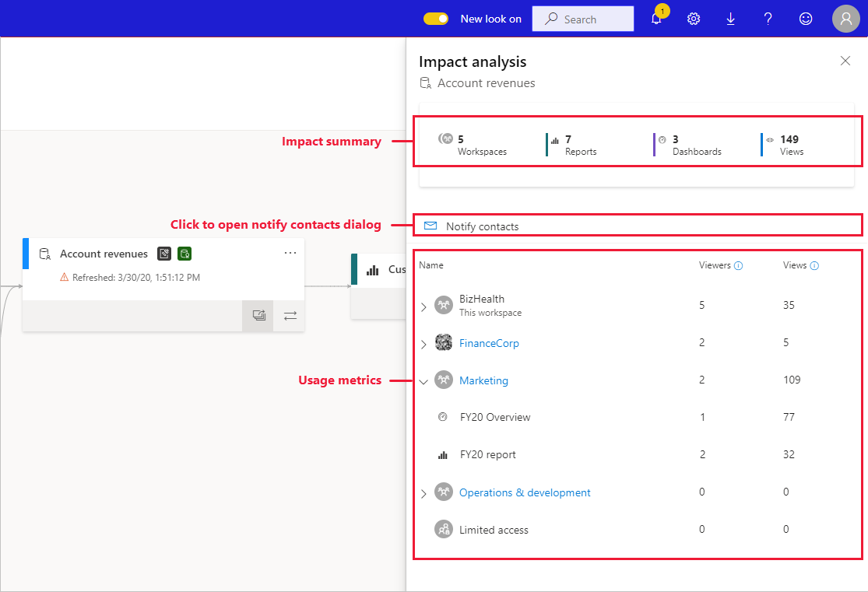Screen dimensions: 868x592
Task: Expand the Operations & development workspace
Action: click(x=423, y=492)
